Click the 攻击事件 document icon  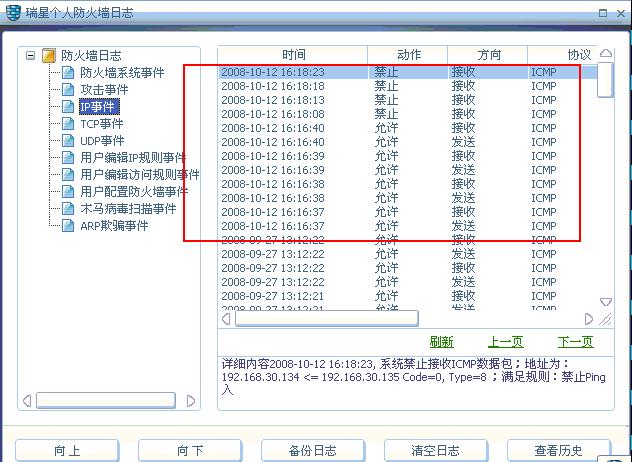68,89
